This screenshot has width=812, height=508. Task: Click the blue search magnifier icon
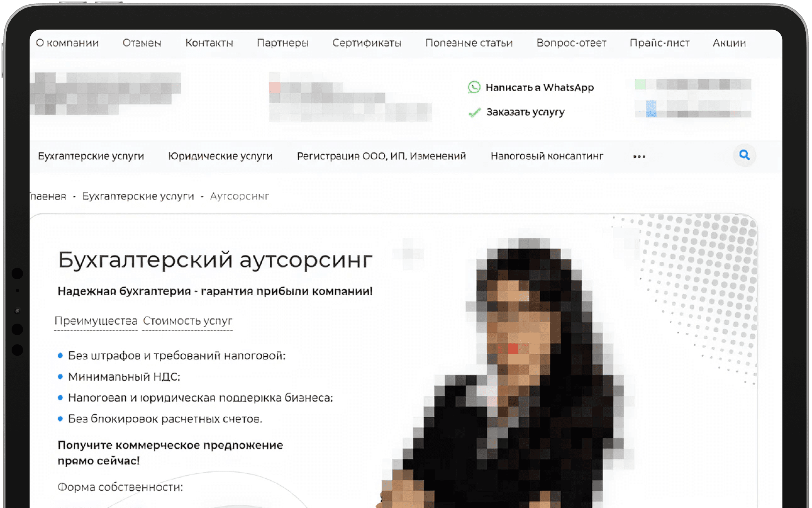click(744, 155)
